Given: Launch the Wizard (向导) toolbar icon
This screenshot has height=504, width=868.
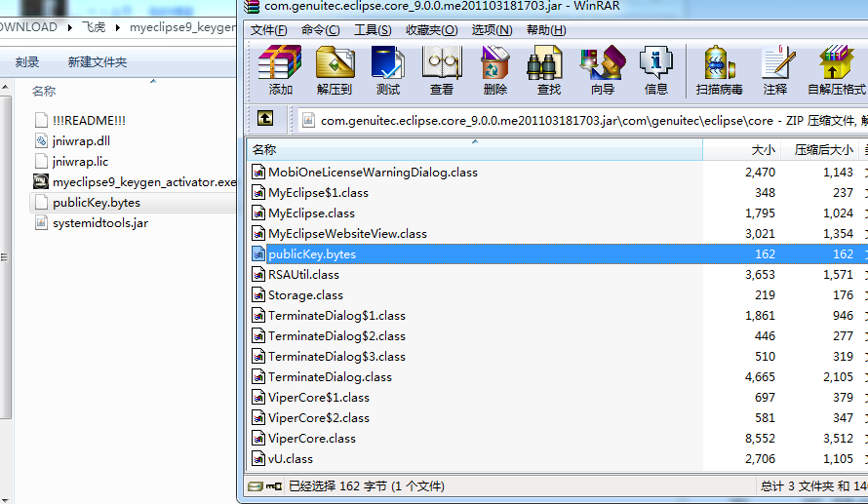Looking at the screenshot, I should click(603, 62).
